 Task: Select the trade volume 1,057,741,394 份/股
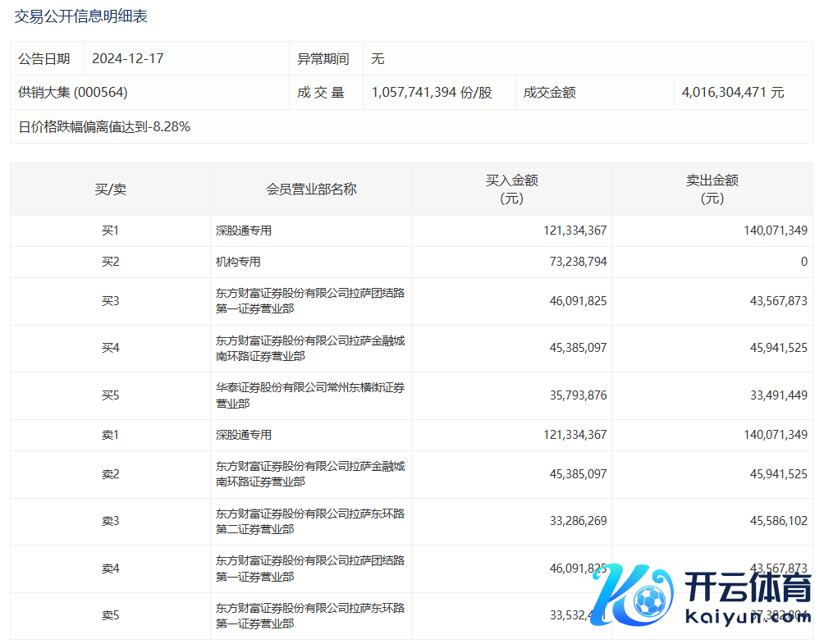pyautogui.click(x=432, y=93)
